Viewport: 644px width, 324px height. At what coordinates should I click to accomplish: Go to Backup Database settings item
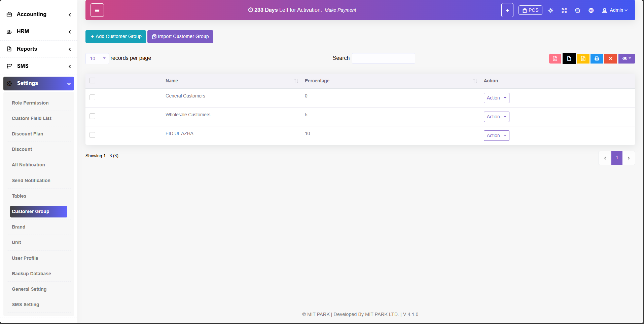point(31,274)
